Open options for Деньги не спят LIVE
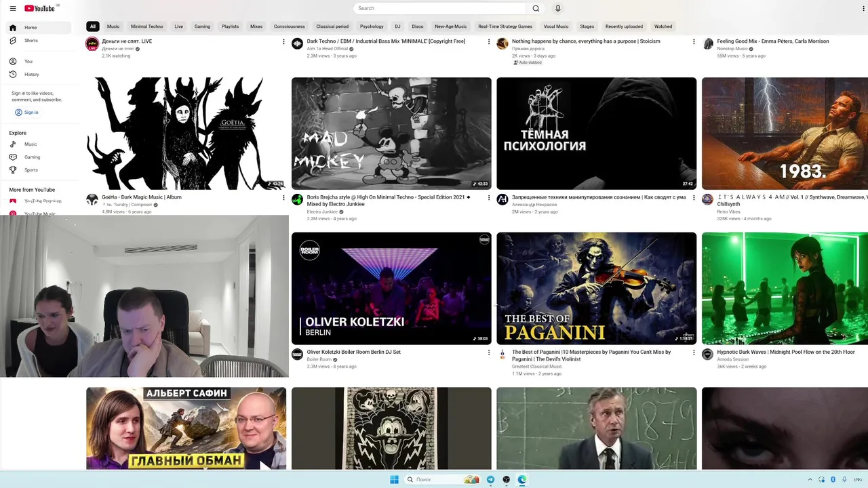The image size is (868, 488). click(283, 42)
